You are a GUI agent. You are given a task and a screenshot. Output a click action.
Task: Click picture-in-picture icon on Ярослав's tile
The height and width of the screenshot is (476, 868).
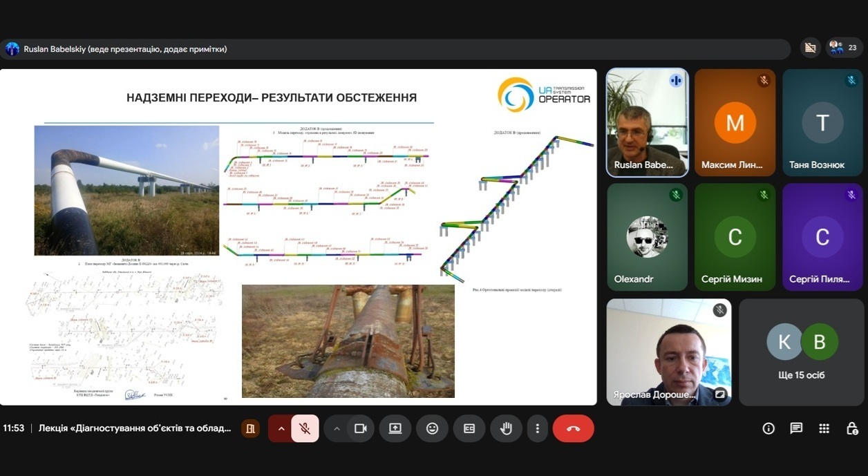click(719, 395)
